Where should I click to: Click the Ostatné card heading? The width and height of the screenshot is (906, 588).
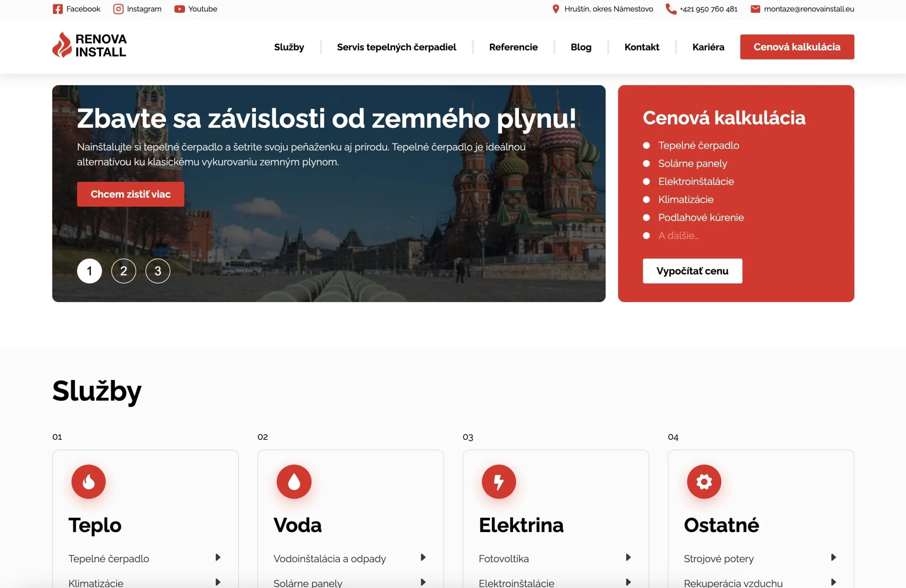(721, 525)
